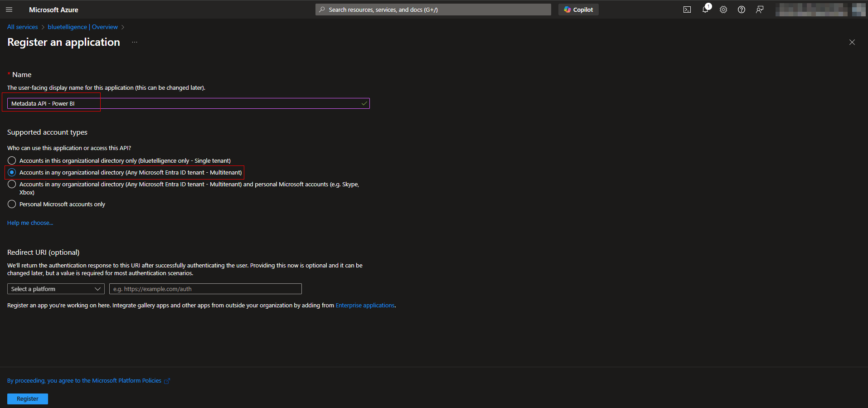Viewport: 868px width, 408px height.
Task: Focus the search resources box
Action: click(x=433, y=10)
